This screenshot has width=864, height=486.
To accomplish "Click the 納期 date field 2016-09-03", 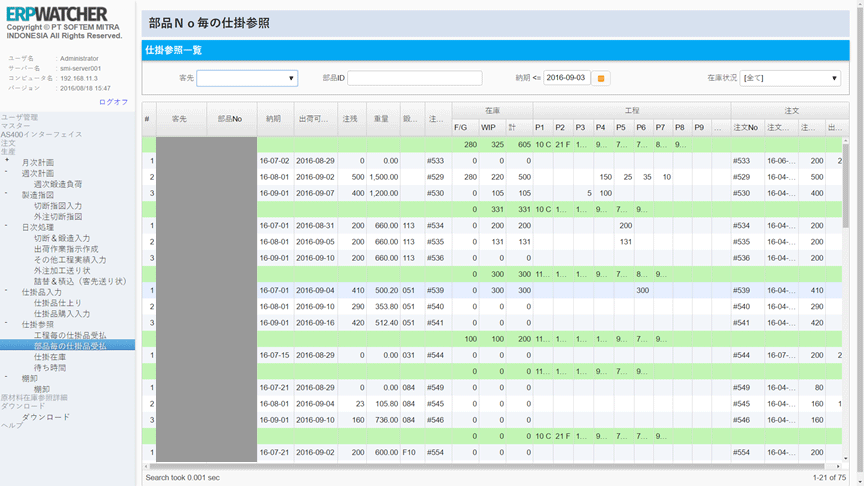I will point(566,78).
